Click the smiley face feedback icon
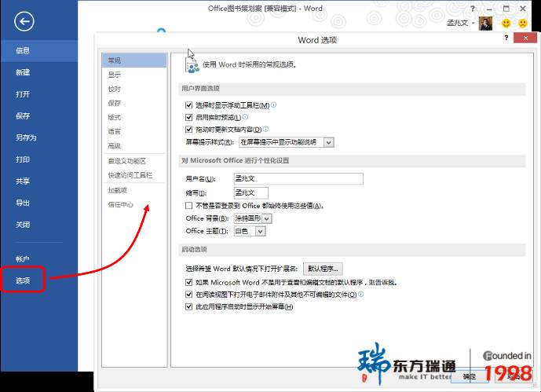The width and height of the screenshot is (541, 392). pyautogui.click(x=506, y=24)
